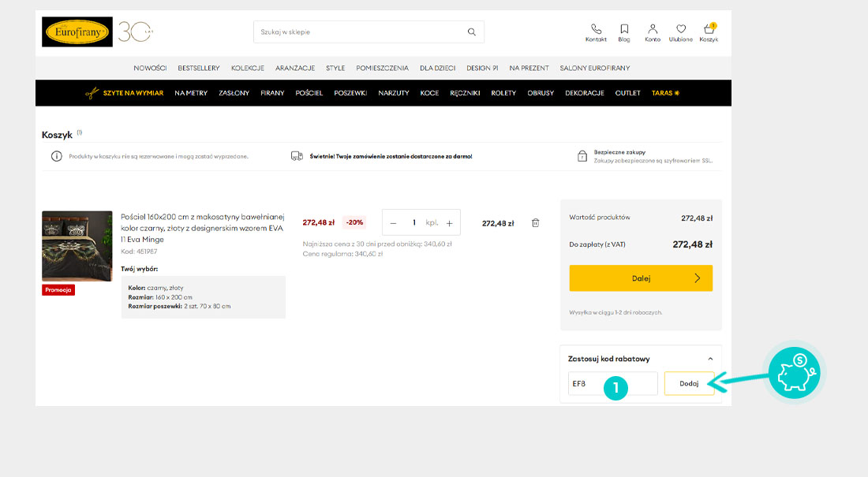Open the Koszyk cart icon

pos(709,30)
